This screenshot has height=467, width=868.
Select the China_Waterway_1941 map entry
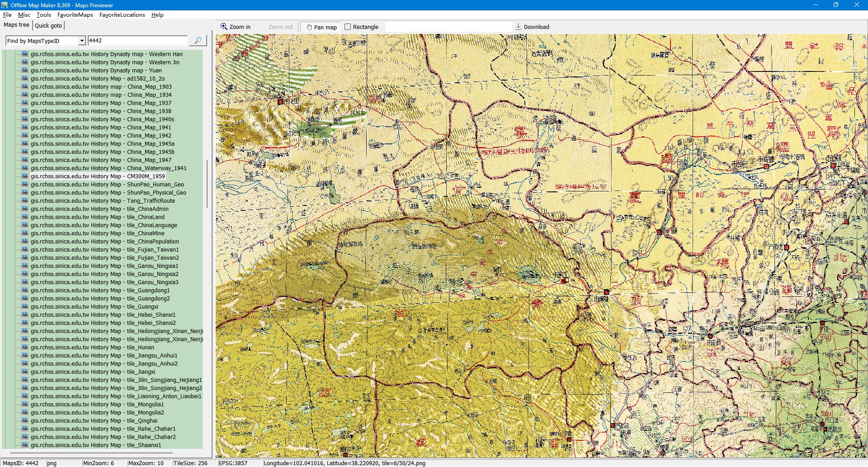(108, 168)
